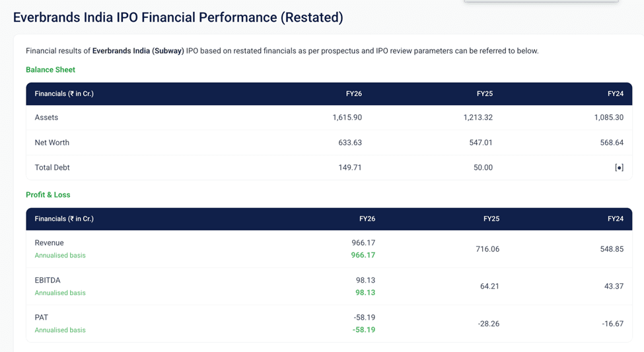The width and height of the screenshot is (644, 352).
Task: Select Assets FY26 value 1,615.90
Action: pos(347,118)
